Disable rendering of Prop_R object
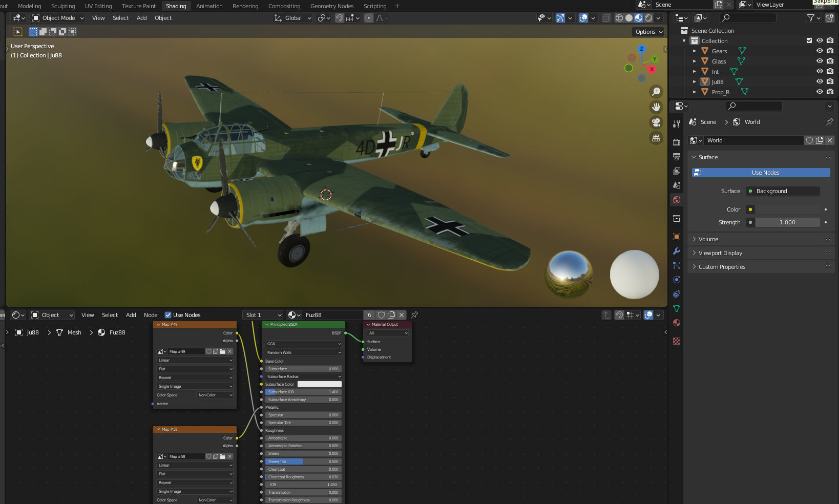 pos(830,92)
